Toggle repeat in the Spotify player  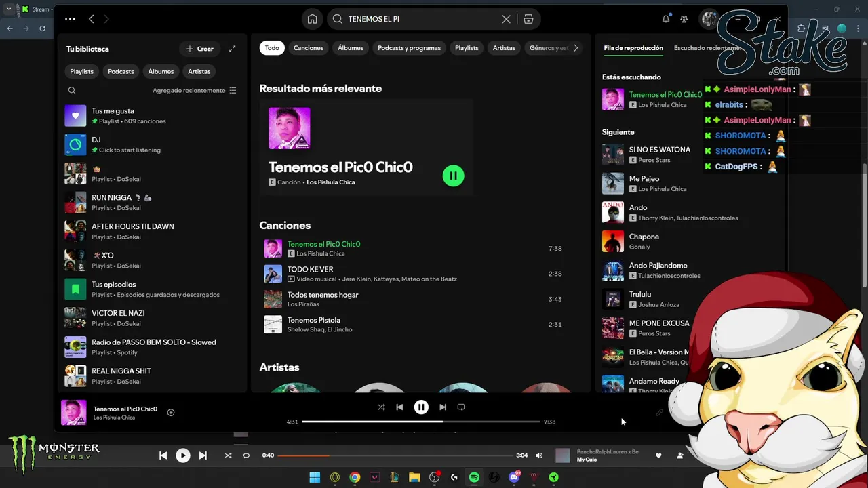point(461,407)
